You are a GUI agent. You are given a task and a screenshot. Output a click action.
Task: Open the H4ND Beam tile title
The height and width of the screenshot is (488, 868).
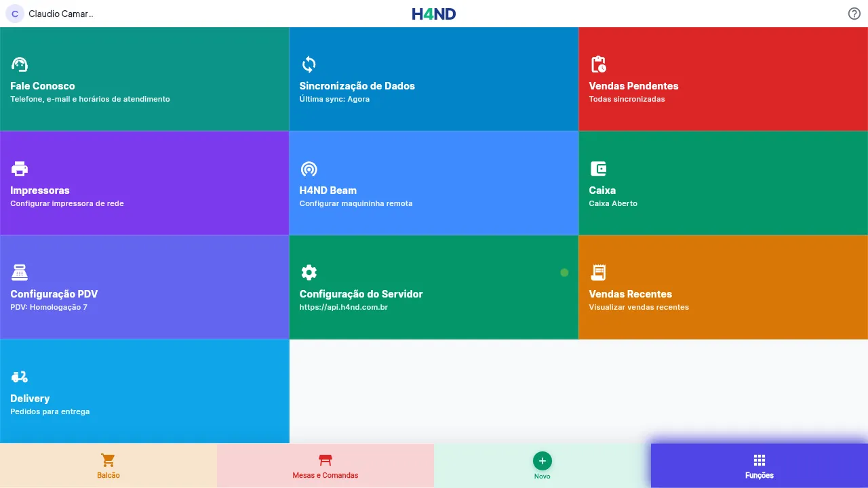[328, 190]
